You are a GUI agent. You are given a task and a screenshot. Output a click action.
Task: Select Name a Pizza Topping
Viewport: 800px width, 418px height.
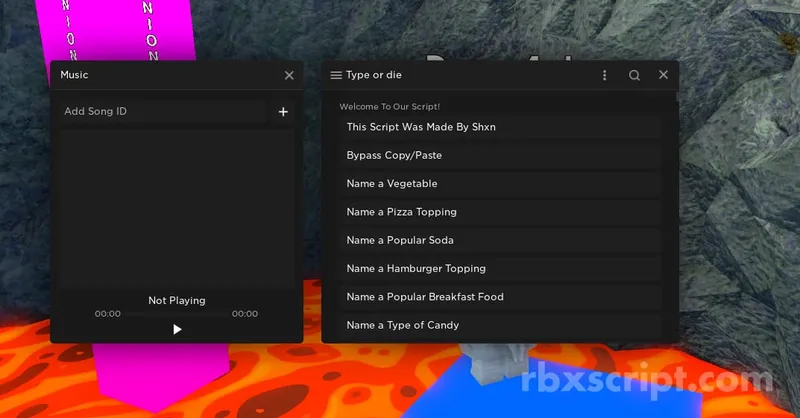[x=500, y=212]
